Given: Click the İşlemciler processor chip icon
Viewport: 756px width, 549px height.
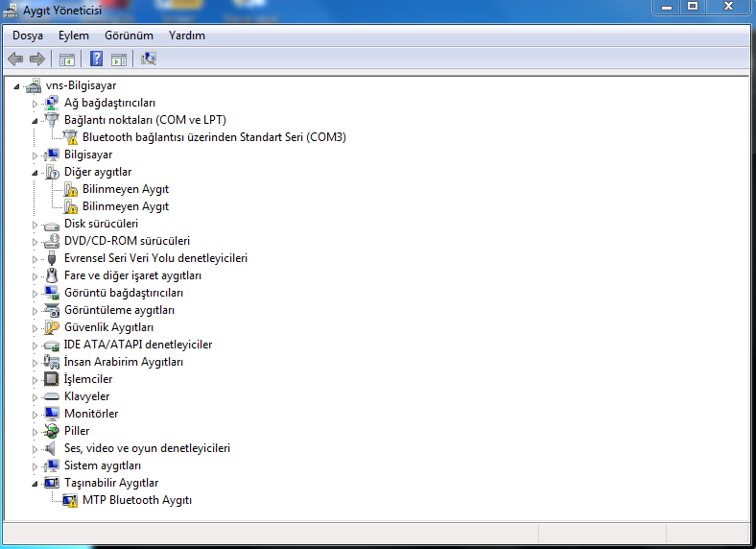Looking at the screenshot, I should pos(51,379).
